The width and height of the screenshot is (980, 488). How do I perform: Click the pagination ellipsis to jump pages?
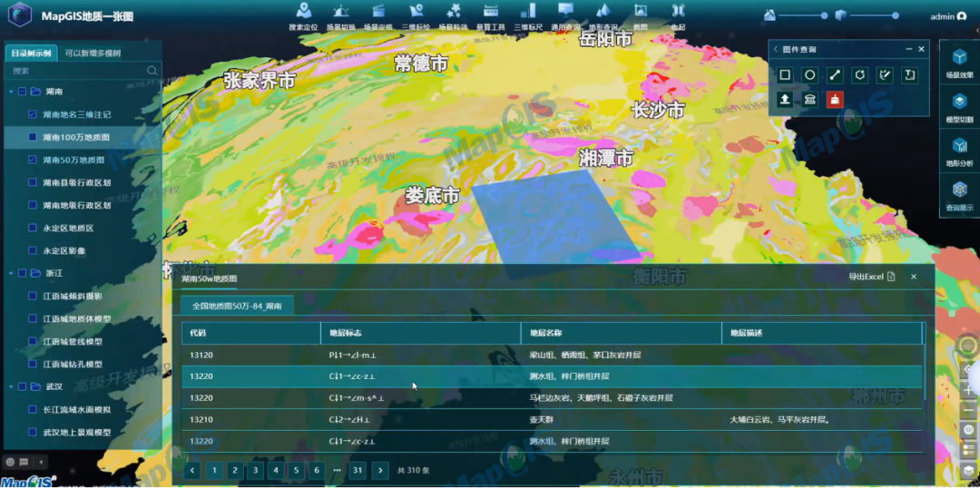tap(338, 471)
